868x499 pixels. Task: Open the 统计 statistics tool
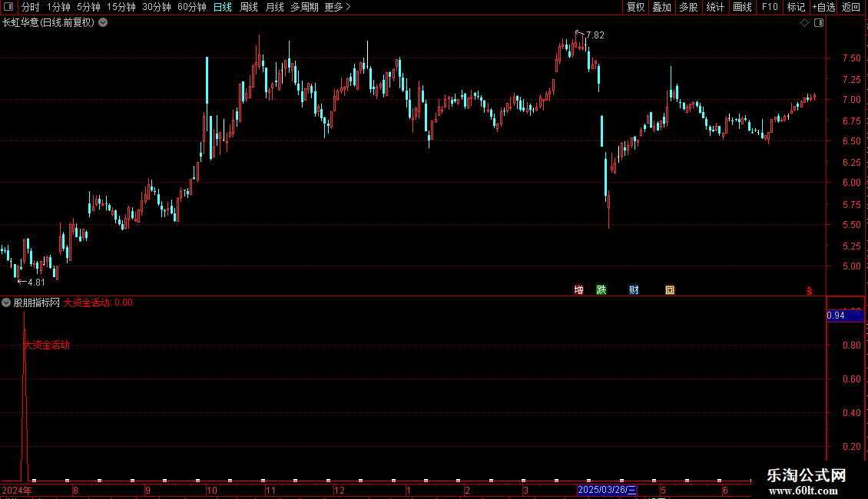(715, 7)
